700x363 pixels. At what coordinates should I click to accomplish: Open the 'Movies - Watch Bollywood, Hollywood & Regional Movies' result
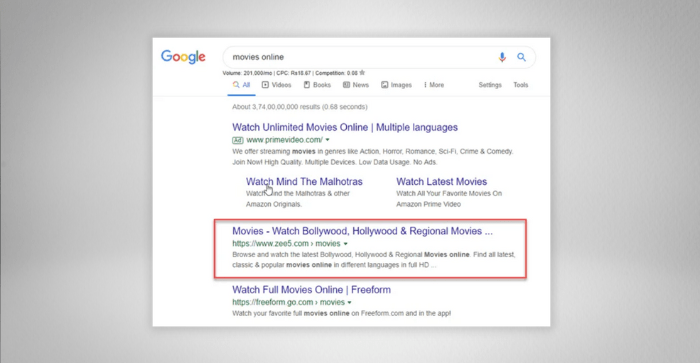(x=362, y=231)
